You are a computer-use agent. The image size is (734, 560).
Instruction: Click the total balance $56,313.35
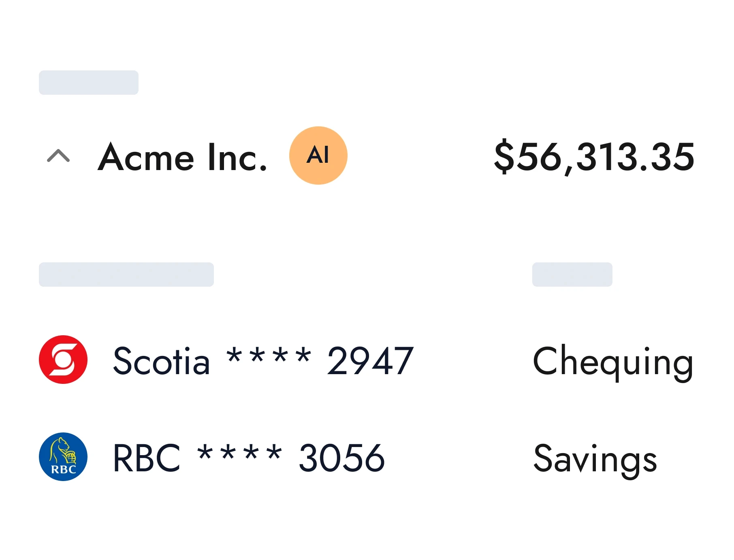593,158
